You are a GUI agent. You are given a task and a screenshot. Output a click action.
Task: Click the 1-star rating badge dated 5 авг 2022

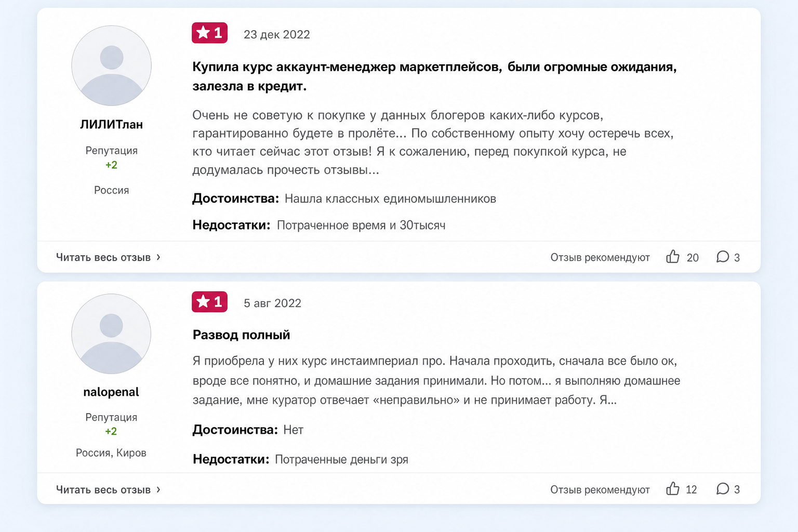coord(210,302)
